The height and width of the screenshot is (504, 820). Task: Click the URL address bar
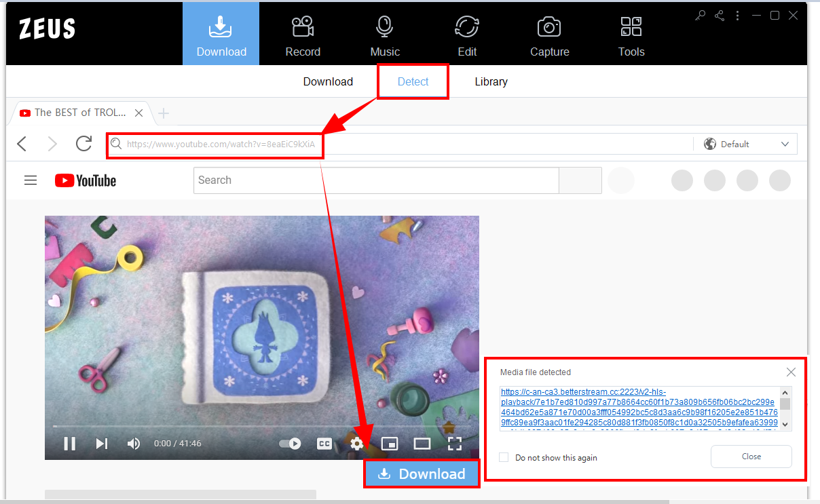point(400,144)
